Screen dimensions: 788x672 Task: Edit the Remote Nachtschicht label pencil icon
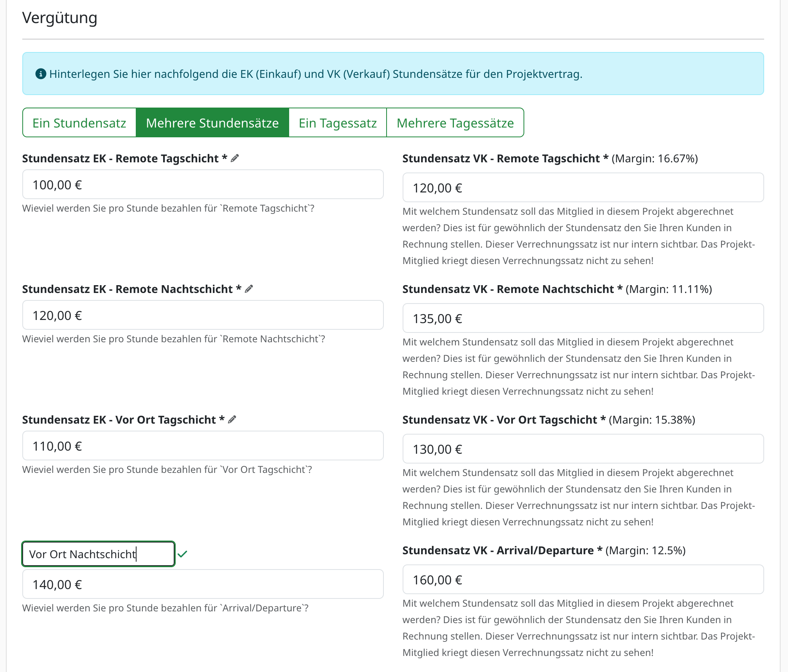click(249, 289)
